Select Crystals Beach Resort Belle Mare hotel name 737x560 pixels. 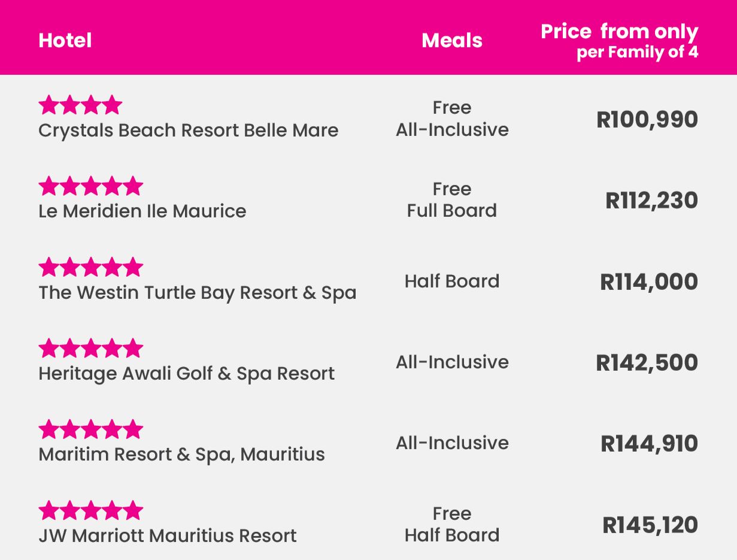[x=189, y=131]
